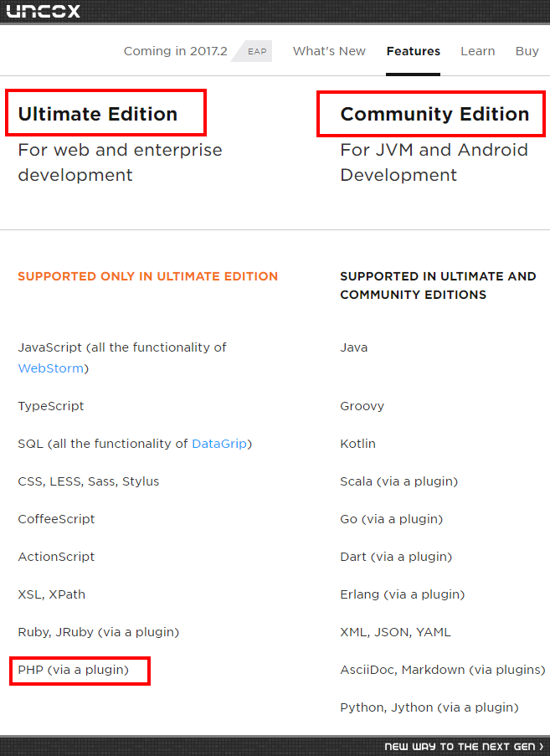Viewport: 550px width, 756px height.
Task: Follow the DataGrip link
Action: [219, 444]
